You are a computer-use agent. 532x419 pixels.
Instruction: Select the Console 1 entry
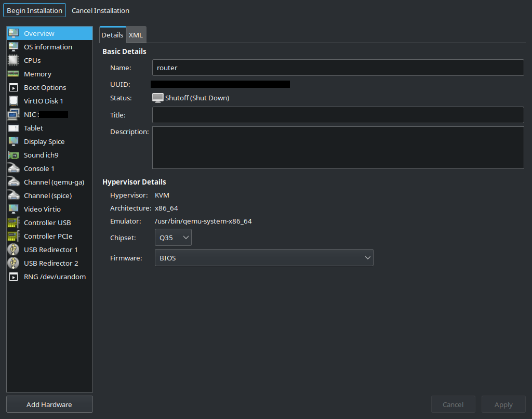49,168
